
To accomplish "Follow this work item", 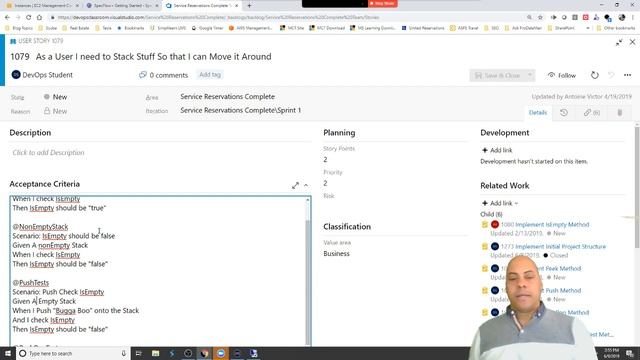I will [562, 76].
